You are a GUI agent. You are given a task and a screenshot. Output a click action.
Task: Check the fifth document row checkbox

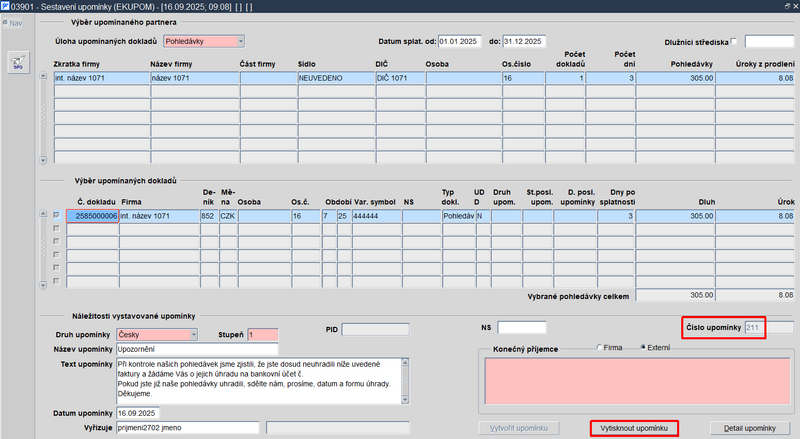(57, 268)
